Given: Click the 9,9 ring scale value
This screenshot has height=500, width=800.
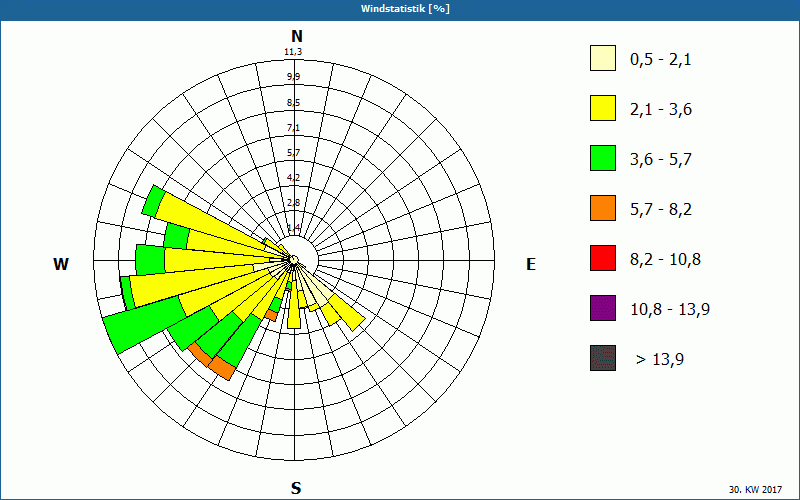Looking at the screenshot, I should click(x=293, y=77).
